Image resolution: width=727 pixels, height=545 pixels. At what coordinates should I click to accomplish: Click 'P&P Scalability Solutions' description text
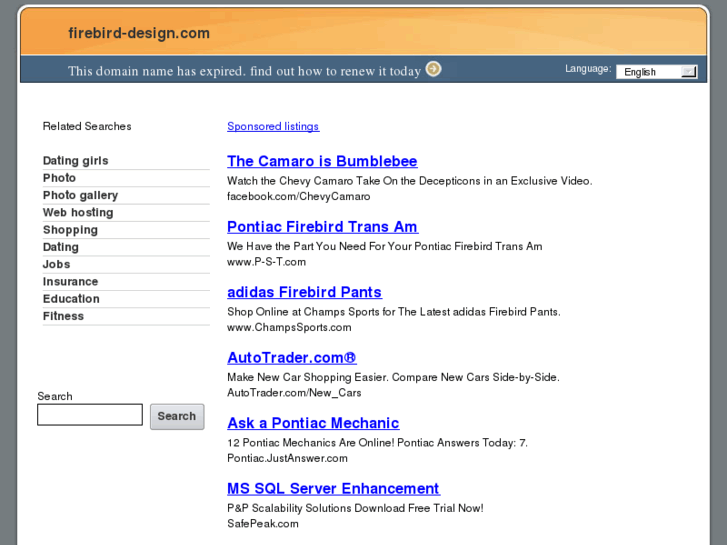point(355,508)
